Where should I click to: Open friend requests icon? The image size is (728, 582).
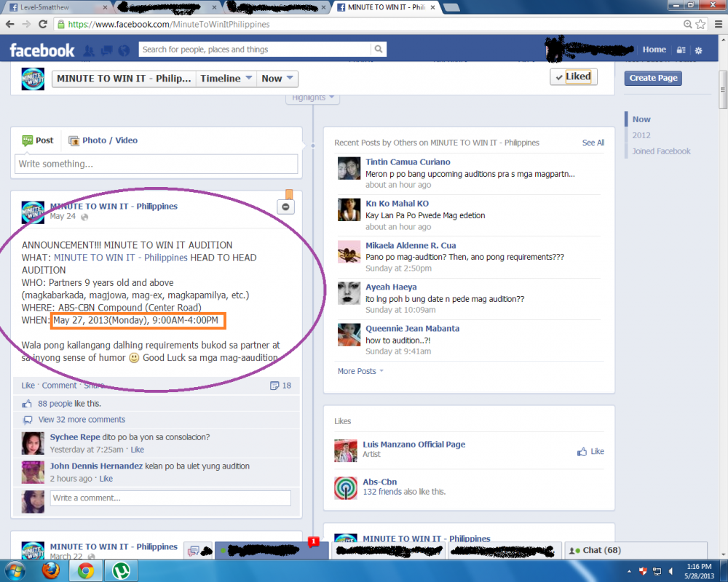89,51
